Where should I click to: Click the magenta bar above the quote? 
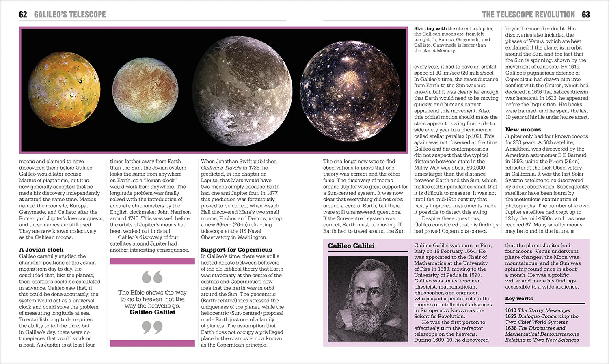tap(152, 261)
